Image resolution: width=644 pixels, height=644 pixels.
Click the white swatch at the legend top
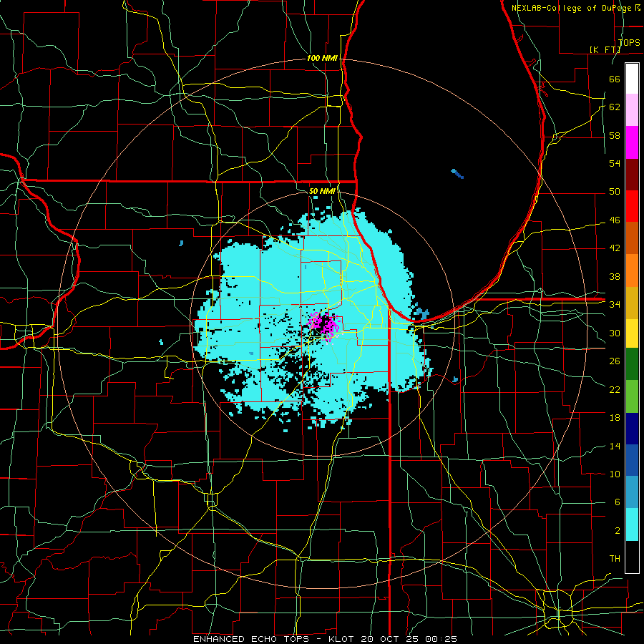(x=632, y=79)
